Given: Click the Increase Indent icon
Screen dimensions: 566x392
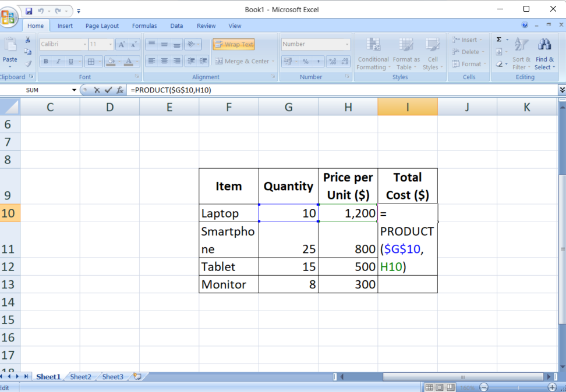Looking at the screenshot, I should click(203, 61).
